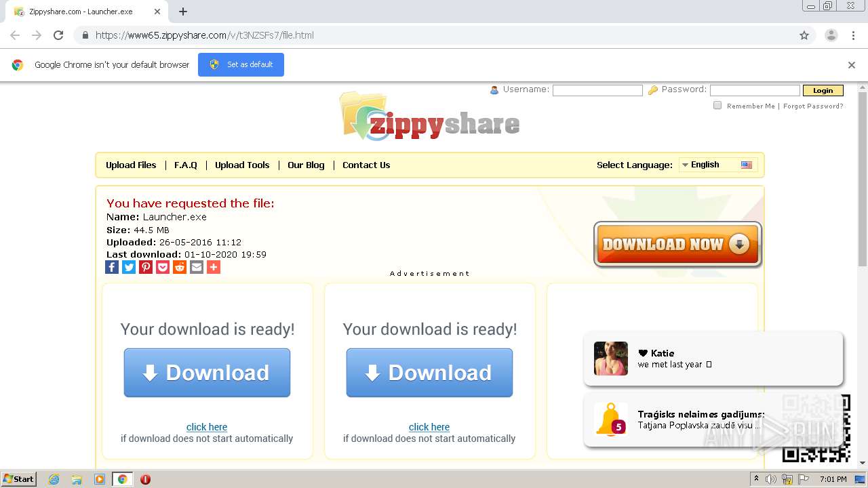Click the Download button in the first ad card
Screen dimensions: 868x488
tap(207, 373)
